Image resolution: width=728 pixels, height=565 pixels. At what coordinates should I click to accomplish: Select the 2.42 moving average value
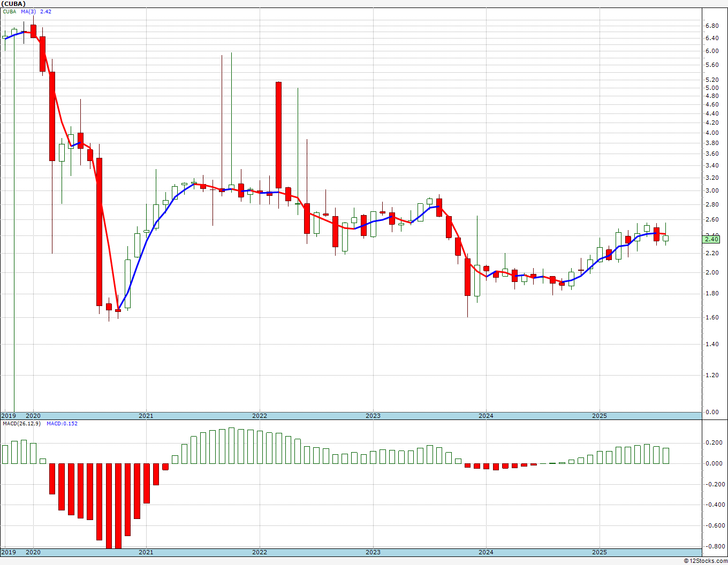pyautogui.click(x=45, y=11)
